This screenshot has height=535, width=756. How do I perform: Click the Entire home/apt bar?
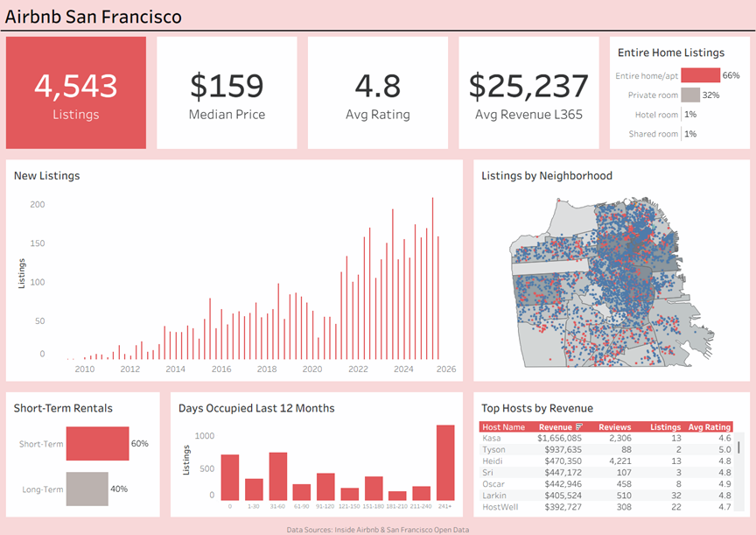coord(700,75)
